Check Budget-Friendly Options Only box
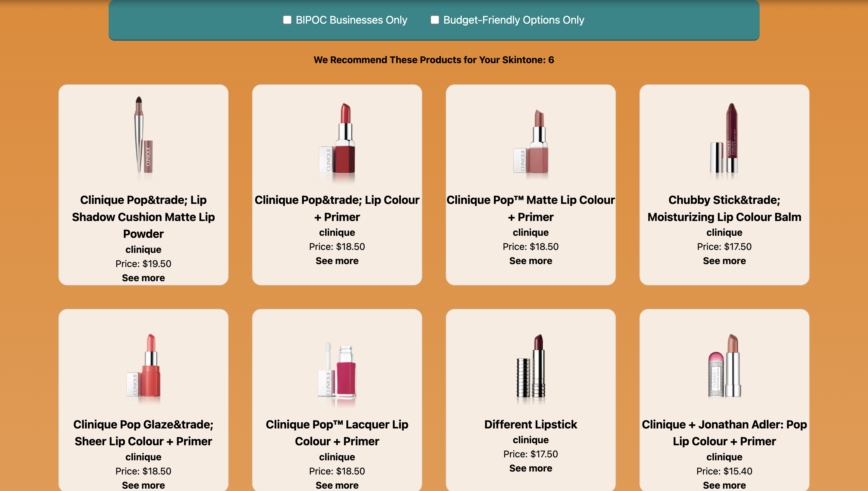The width and height of the screenshot is (868, 491). point(435,20)
